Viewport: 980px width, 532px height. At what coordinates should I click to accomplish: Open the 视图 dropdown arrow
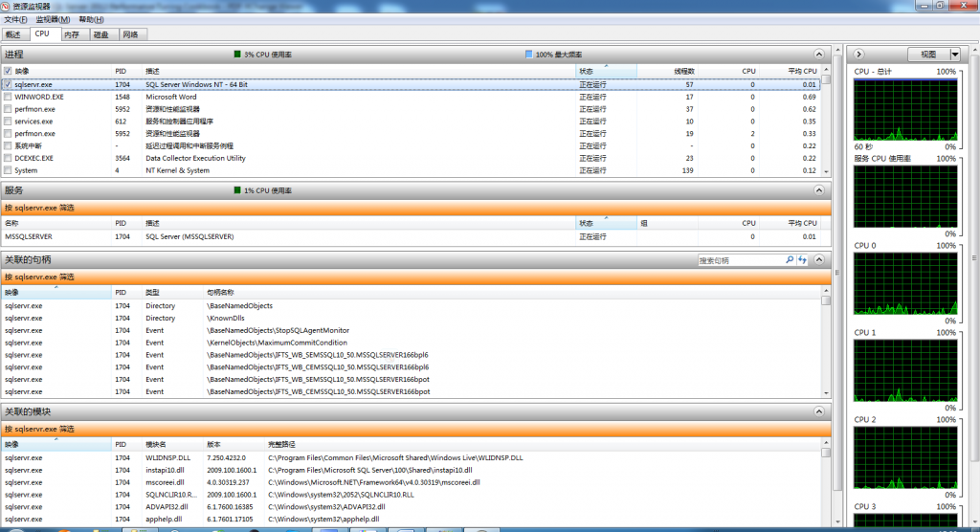click(955, 55)
